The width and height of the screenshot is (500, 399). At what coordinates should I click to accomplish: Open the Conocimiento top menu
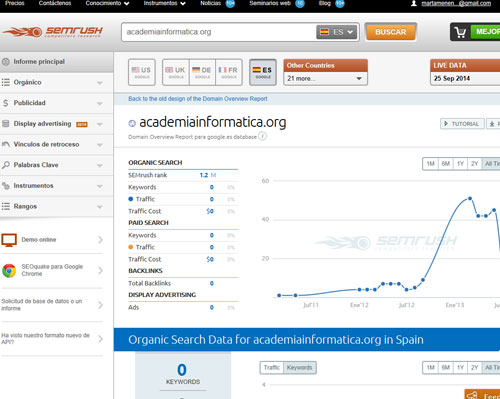[x=107, y=3]
